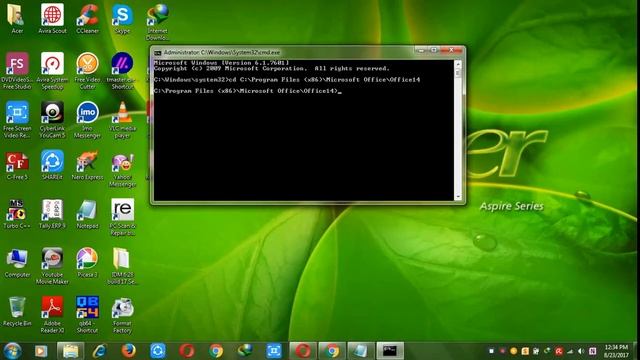Select the Computer desktop icon
The image size is (640, 360).
(x=17, y=263)
